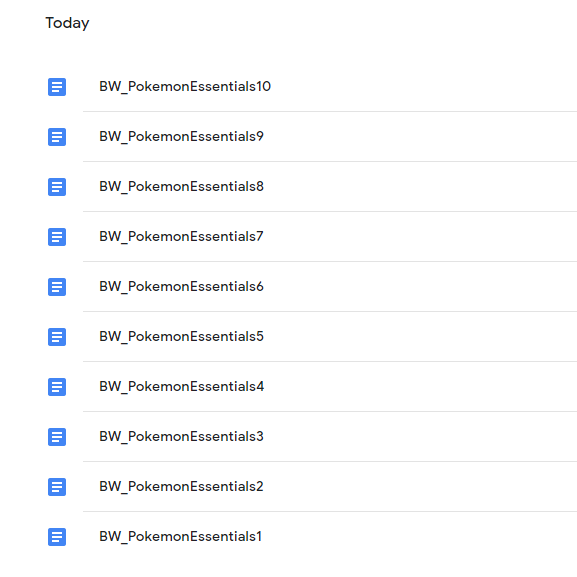
Task: Click the document icon for BW_PokemonEssentials10
Action: pyautogui.click(x=57, y=87)
